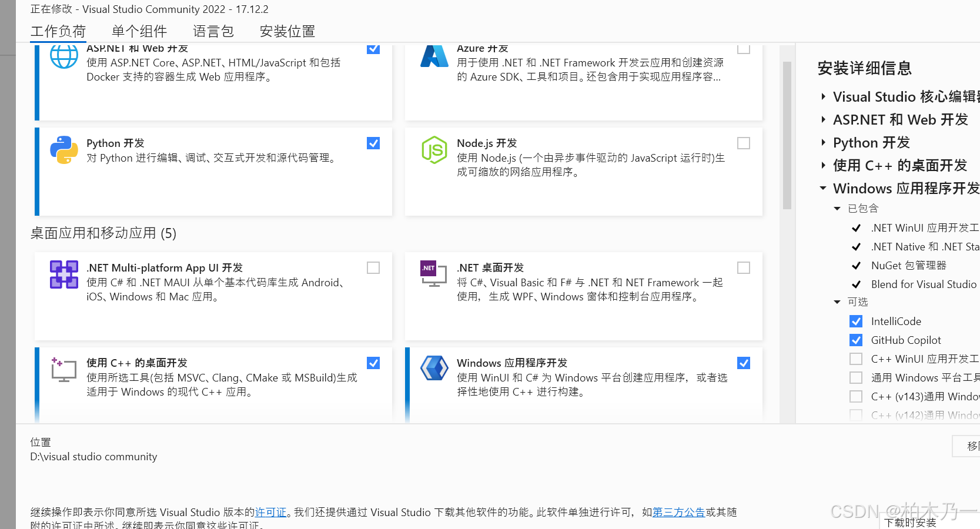Enable the C++ WinUI app development tools option
This screenshot has width=980, height=529.
pyautogui.click(x=857, y=359)
